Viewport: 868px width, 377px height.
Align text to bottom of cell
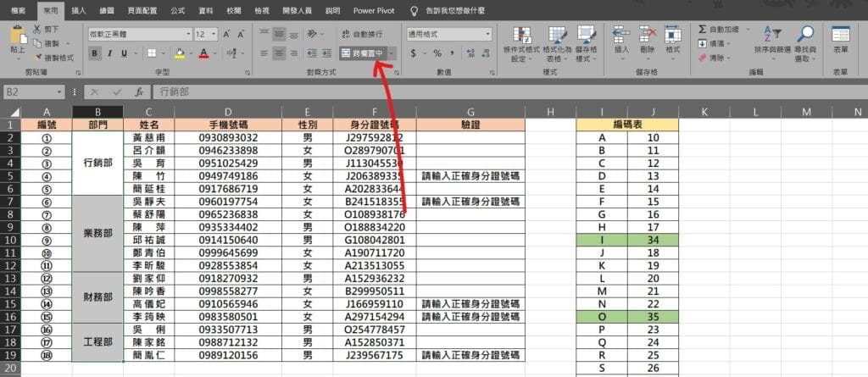click(294, 35)
